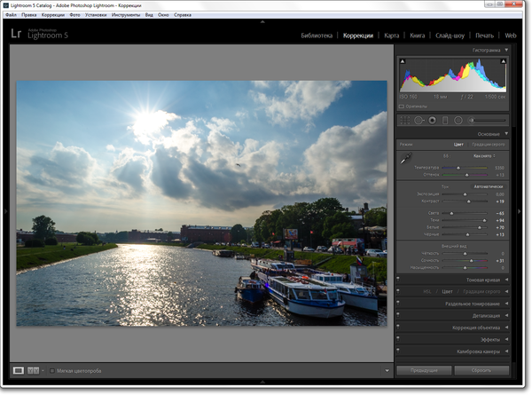Toggle HSL / Цвет panel on/off switch
Screen dimensions: 532x395
point(398,291)
